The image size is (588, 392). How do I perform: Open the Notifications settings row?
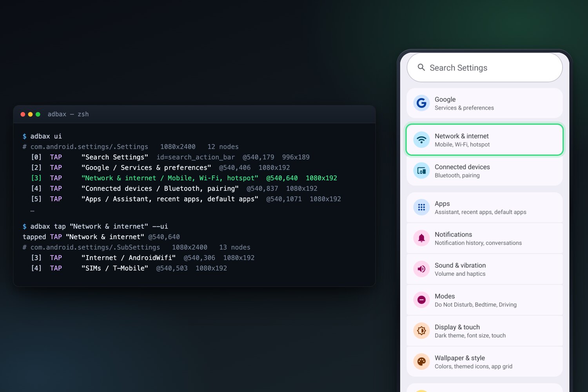tap(485, 238)
